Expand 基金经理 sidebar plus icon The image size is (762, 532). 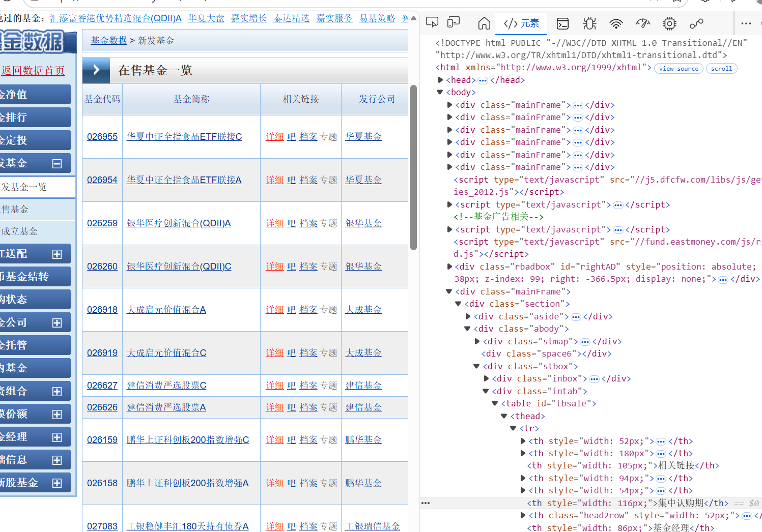point(57,437)
